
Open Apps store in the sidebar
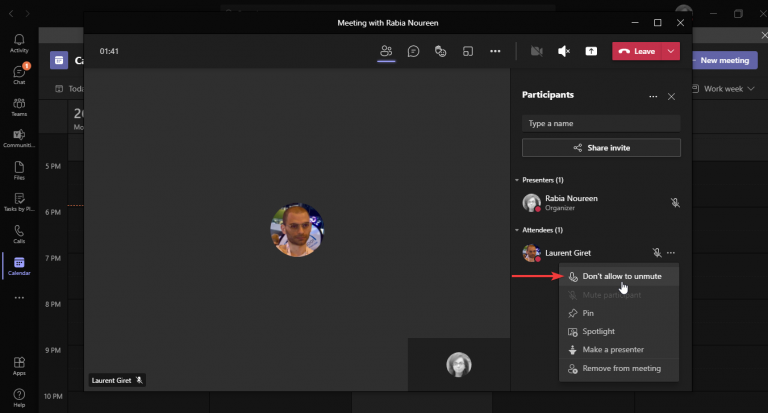[19, 365]
